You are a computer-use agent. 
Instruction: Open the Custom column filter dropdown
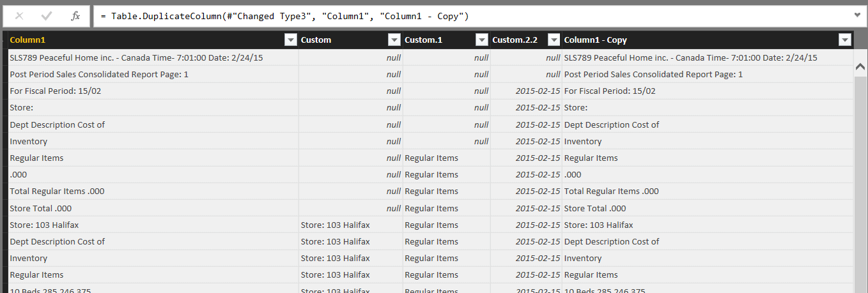394,40
